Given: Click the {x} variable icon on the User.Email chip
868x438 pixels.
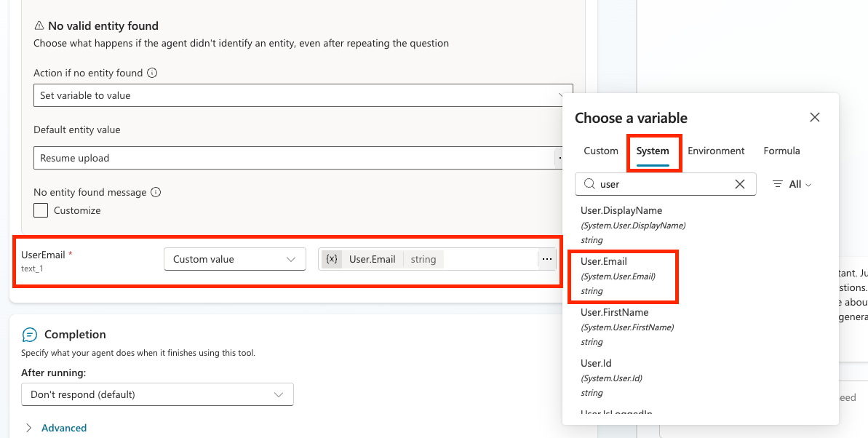Looking at the screenshot, I should pyautogui.click(x=332, y=259).
